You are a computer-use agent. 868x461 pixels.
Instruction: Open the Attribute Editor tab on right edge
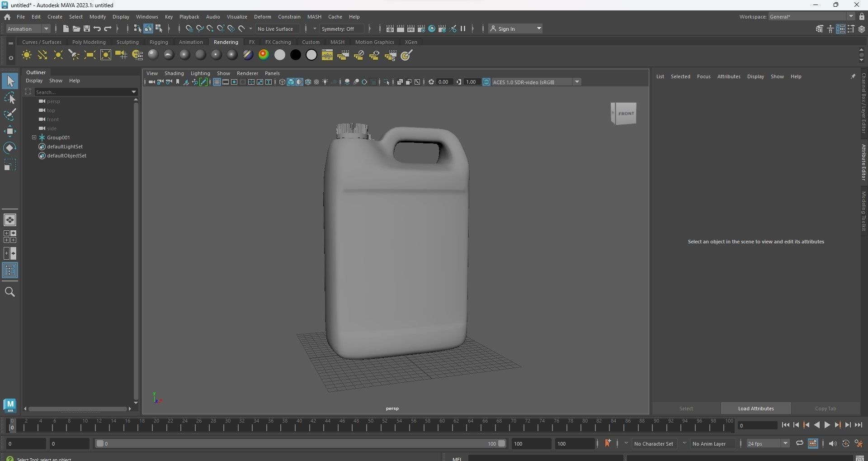pos(863,162)
